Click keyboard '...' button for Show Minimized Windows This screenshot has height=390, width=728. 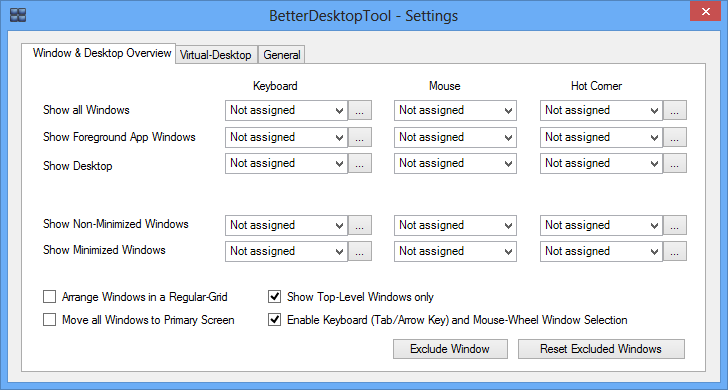point(360,251)
